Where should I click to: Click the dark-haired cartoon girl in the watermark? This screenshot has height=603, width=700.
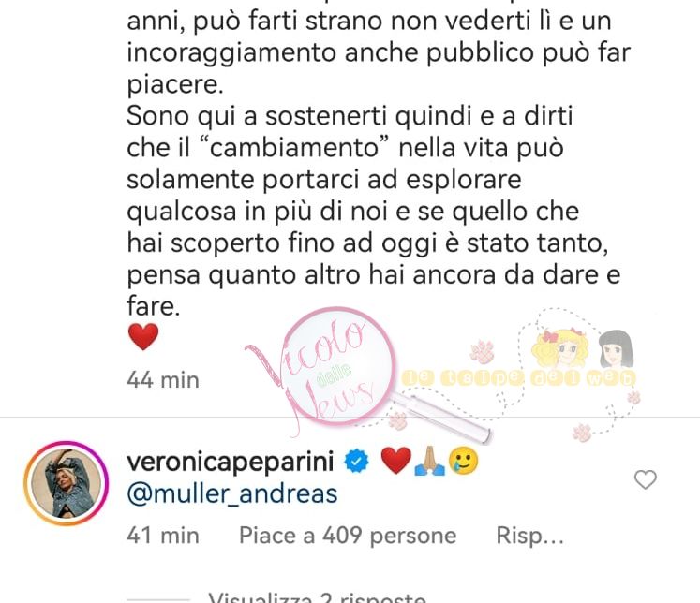click(x=616, y=350)
